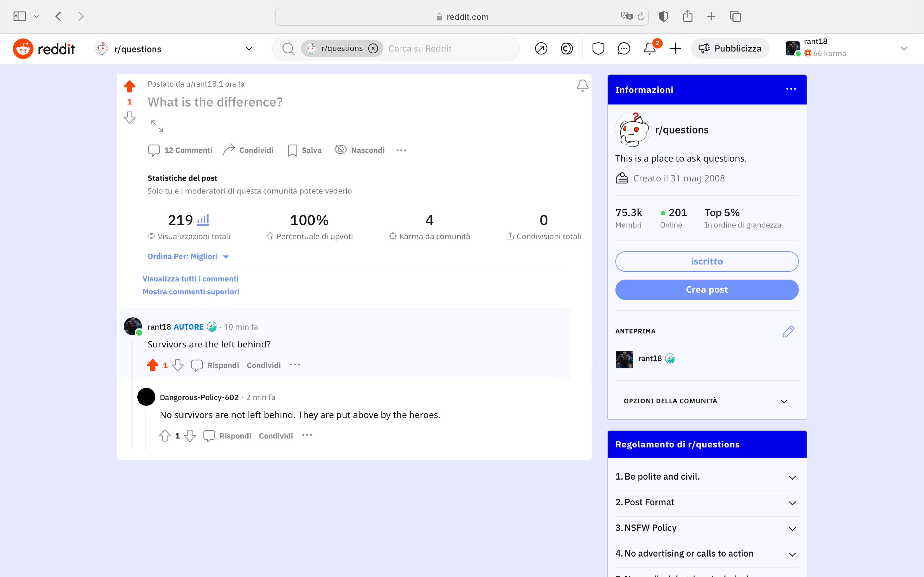The width and height of the screenshot is (924, 577).
Task: Click the popular arrow icon in header
Action: tap(541, 49)
